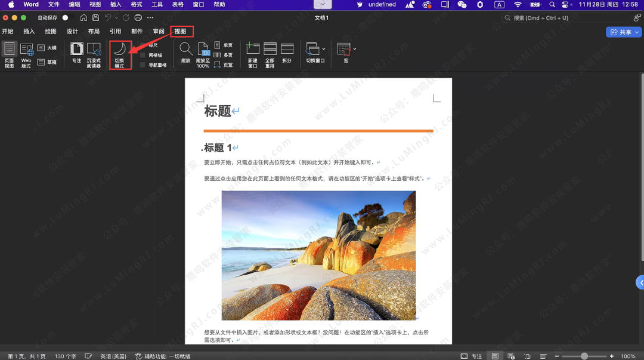Click the Zoom (缩放) magnifier icon
This screenshot has height=360, width=644.
pyautogui.click(x=185, y=49)
